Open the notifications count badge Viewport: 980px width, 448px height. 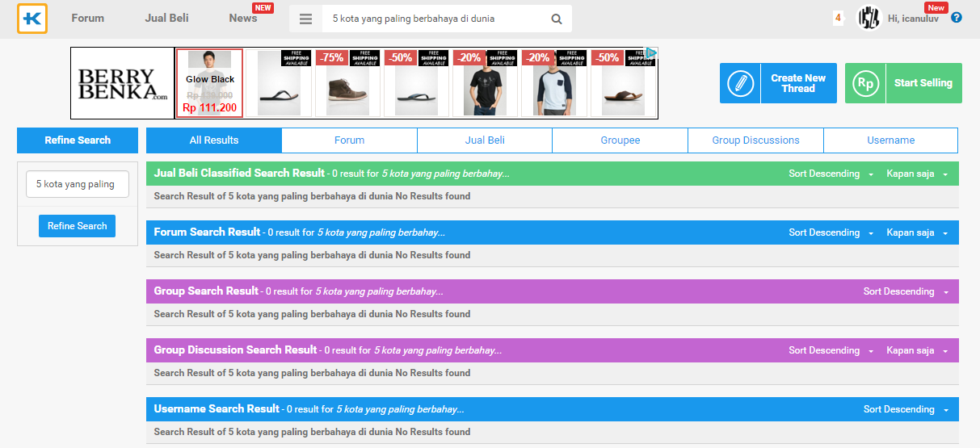click(x=838, y=18)
